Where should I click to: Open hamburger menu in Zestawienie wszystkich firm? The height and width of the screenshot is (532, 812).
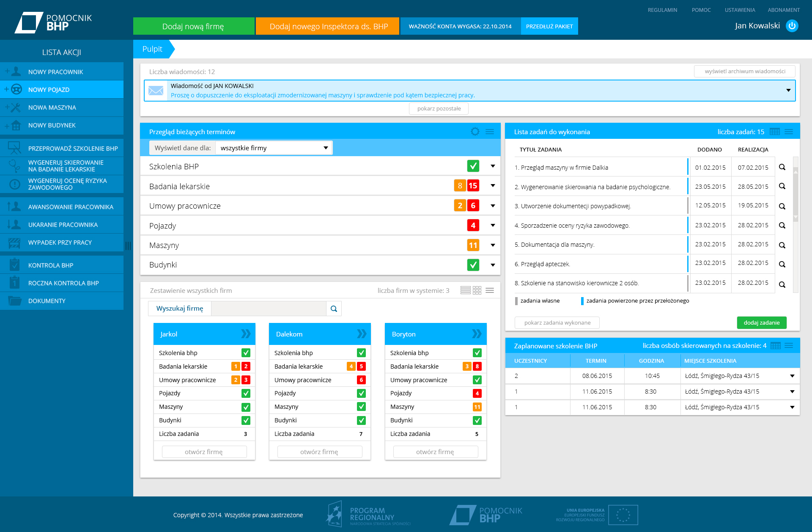click(x=490, y=290)
